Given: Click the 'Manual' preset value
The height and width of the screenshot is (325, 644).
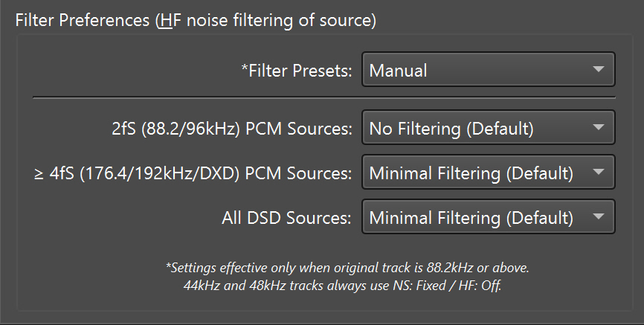Looking at the screenshot, I should [x=399, y=71].
